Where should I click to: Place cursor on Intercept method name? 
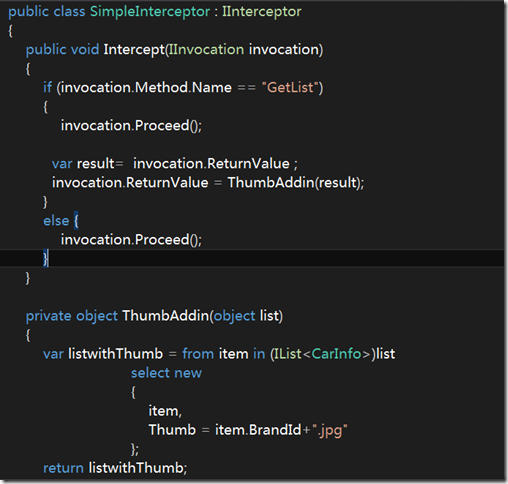[x=134, y=50]
